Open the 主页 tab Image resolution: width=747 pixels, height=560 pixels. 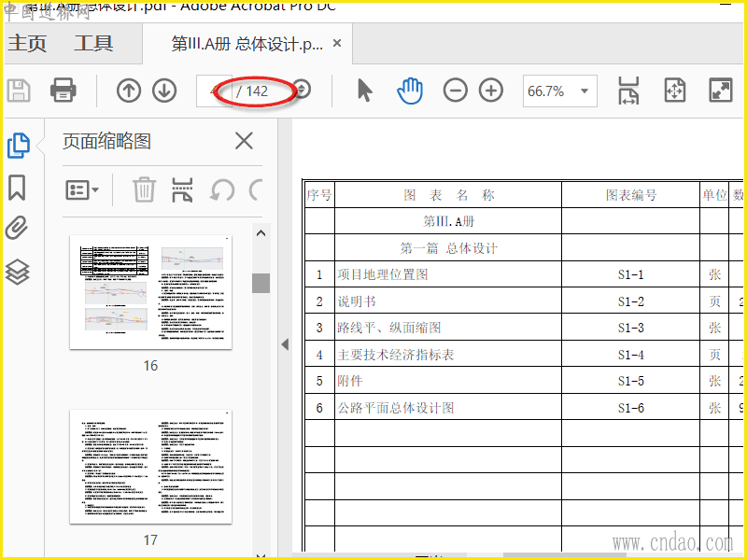click(27, 44)
